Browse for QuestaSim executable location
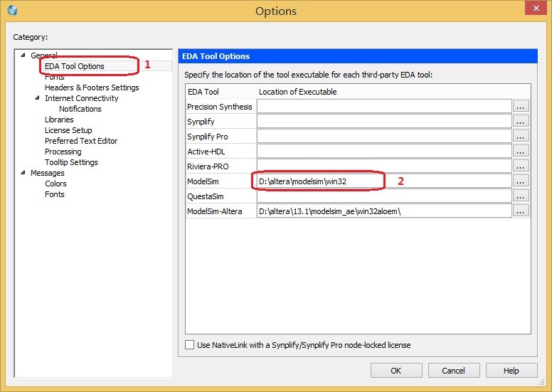Screen dimensions: 552x392 point(521,196)
